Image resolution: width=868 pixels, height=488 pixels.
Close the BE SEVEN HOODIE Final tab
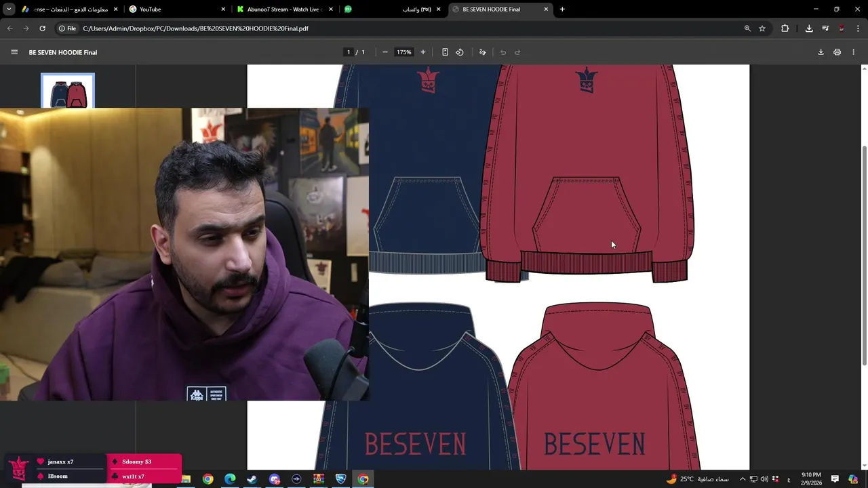[x=546, y=9]
